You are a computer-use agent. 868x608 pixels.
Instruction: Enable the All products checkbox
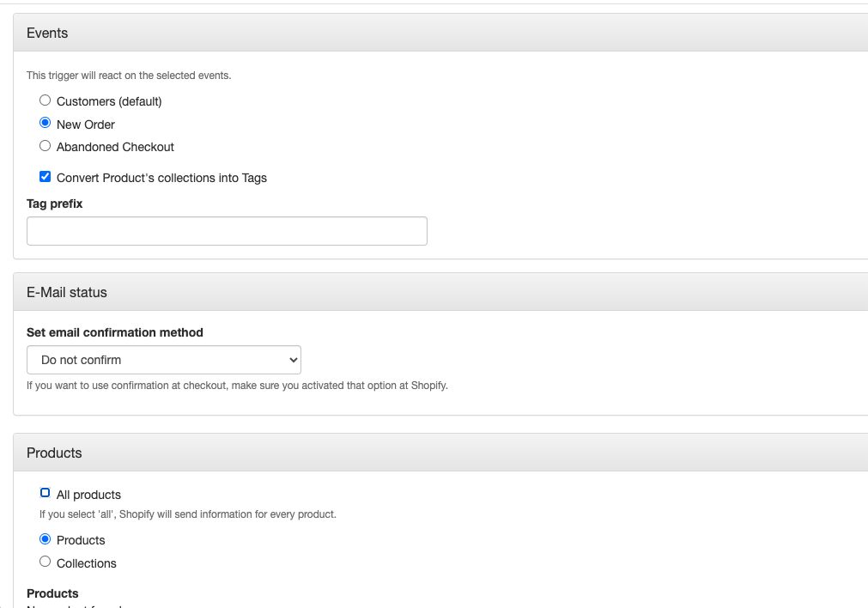click(45, 493)
